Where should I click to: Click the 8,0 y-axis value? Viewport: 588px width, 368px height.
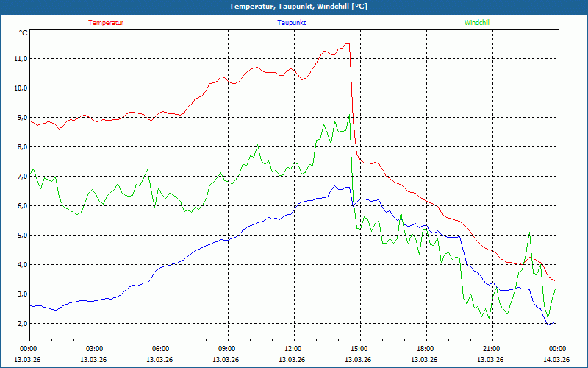point(23,146)
